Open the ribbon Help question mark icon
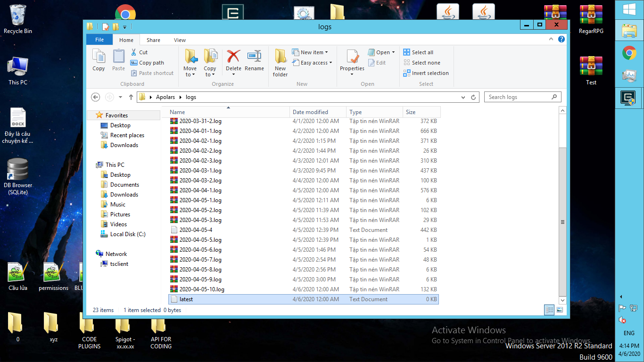The height and width of the screenshot is (362, 644). (561, 40)
